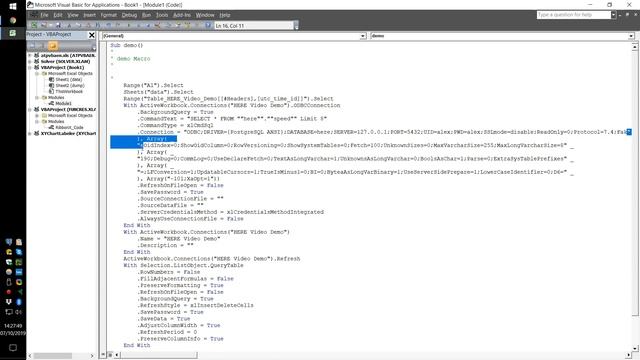Open the Insert menu
The image size is (640, 360).
[x=89, y=15]
